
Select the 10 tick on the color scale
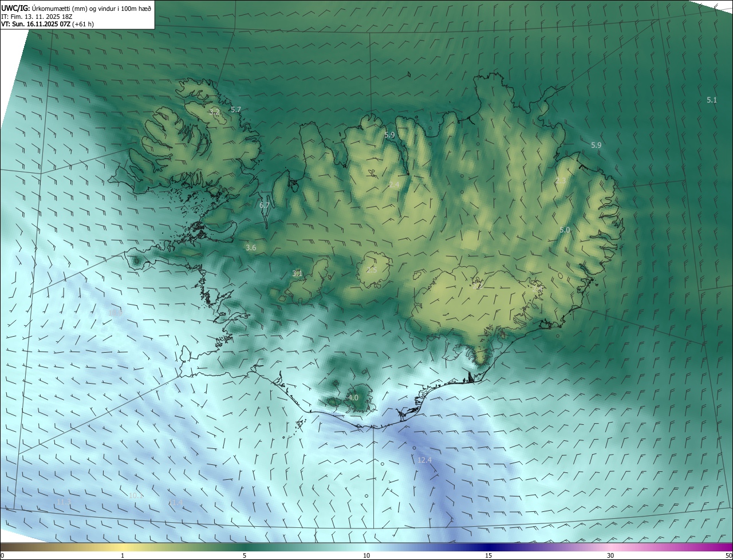[366, 555]
